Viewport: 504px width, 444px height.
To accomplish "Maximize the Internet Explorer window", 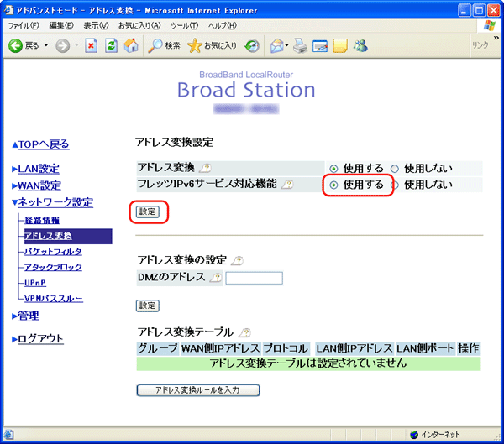I will point(479,11).
